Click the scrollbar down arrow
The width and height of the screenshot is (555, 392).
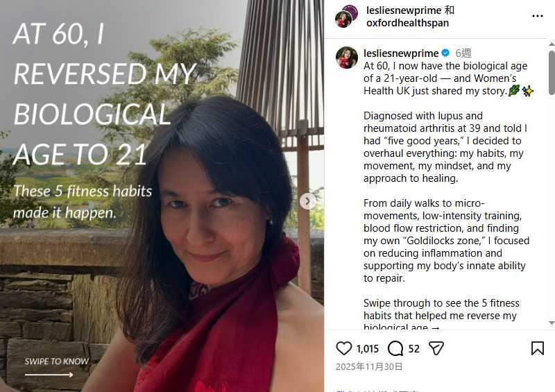(551, 323)
